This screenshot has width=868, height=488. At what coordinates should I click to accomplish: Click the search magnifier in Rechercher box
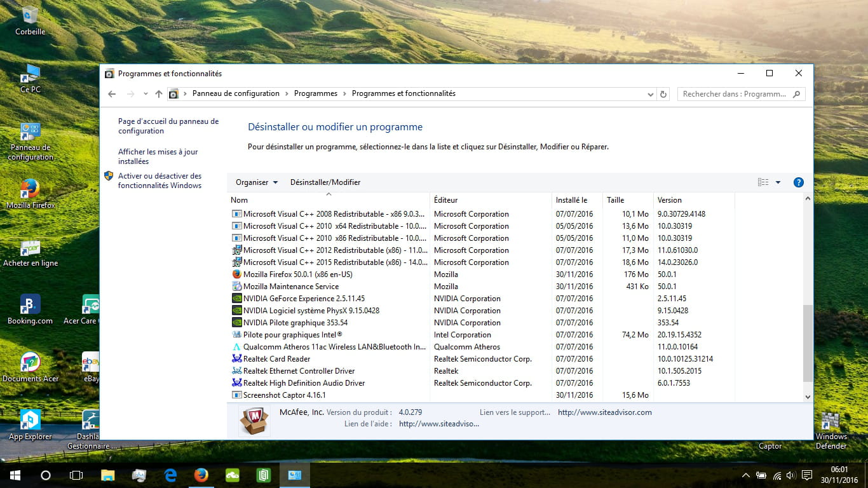tap(797, 94)
